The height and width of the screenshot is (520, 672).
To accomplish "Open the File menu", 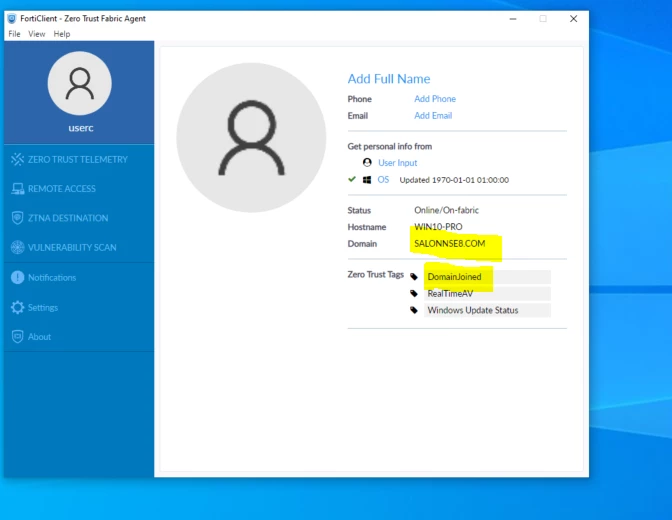I will coord(14,34).
